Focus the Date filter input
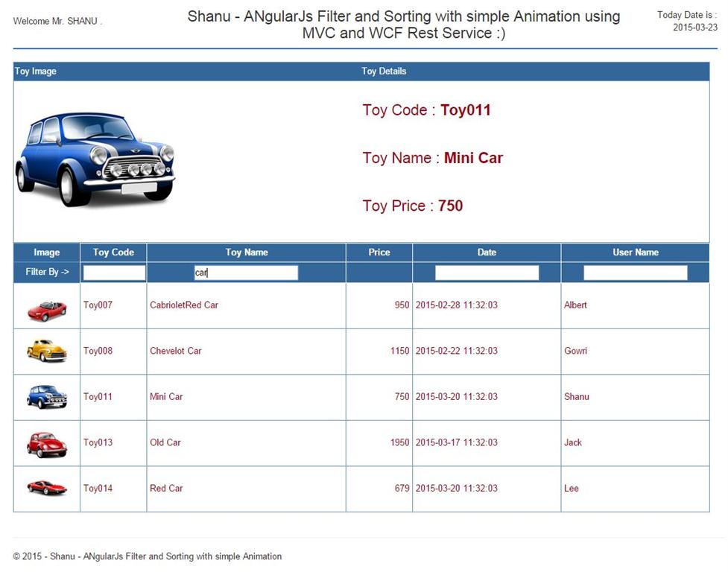Image resolution: width=728 pixels, height=572 pixels. tap(487, 273)
